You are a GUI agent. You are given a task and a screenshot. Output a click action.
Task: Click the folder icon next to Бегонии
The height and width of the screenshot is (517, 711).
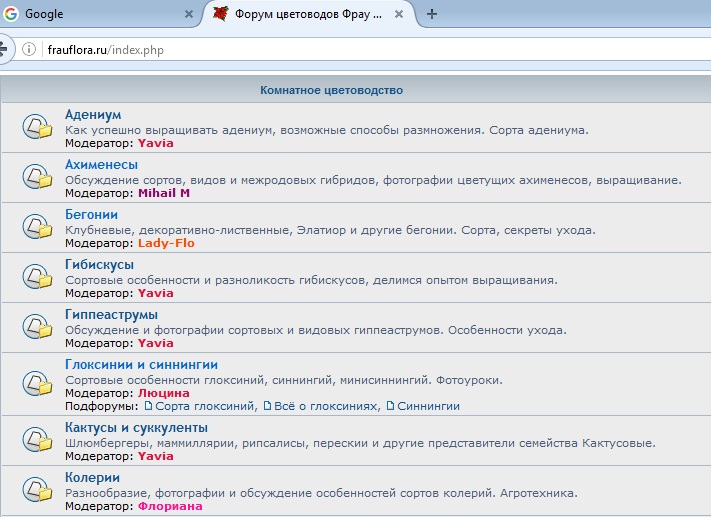[x=38, y=228]
